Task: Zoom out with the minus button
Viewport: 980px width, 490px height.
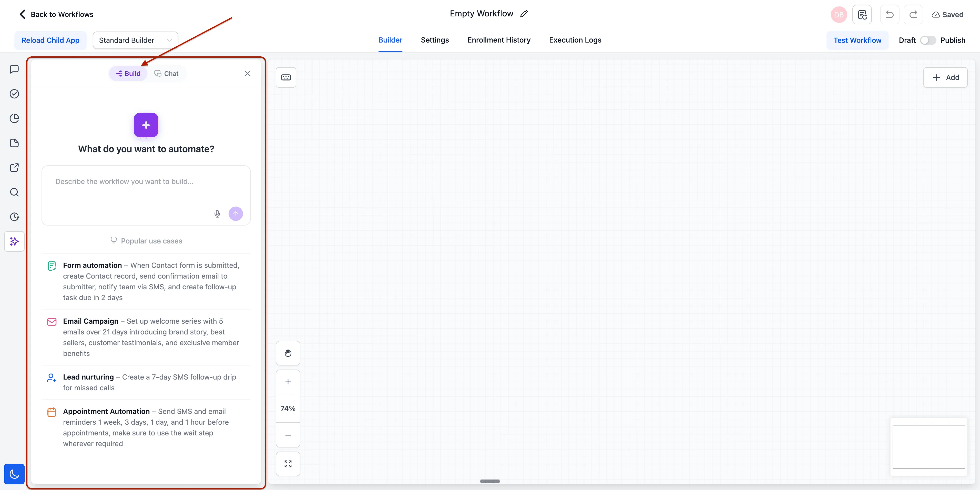Action: 288,435
